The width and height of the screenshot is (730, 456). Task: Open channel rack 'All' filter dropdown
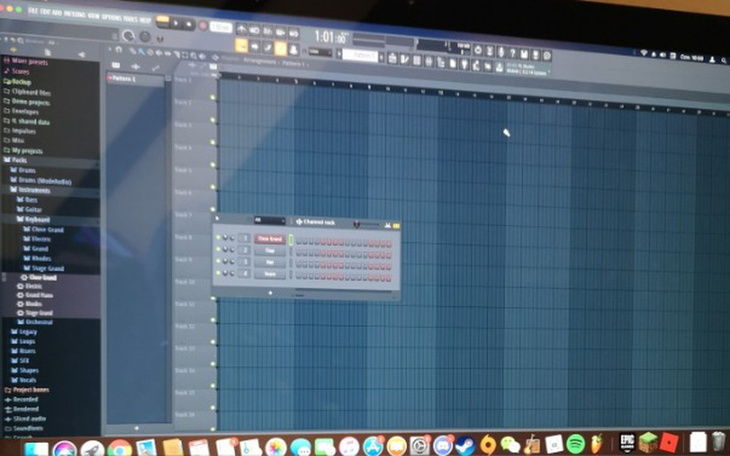click(x=270, y=220)
